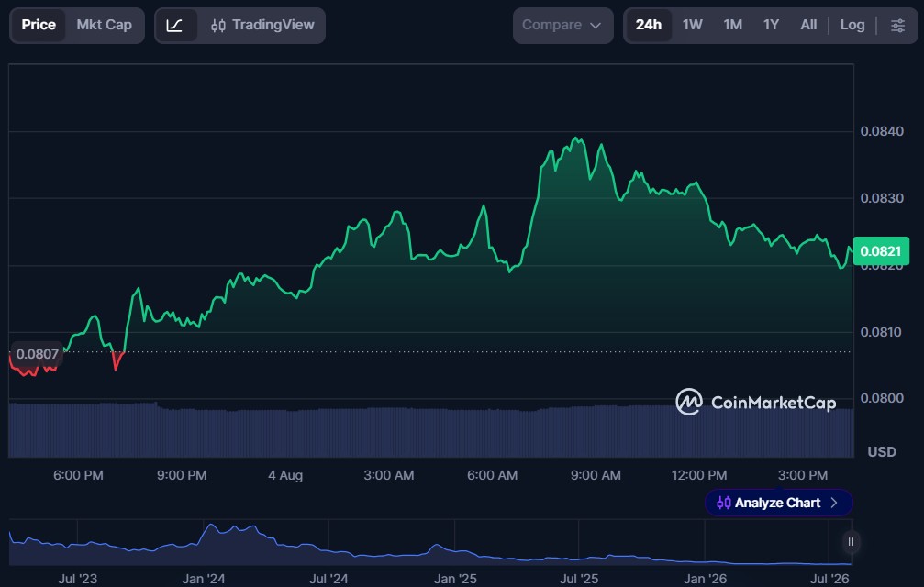The image size is (924, 587).
Task: Click Jul '23 on the overview timeline
Action: (78, 579)
